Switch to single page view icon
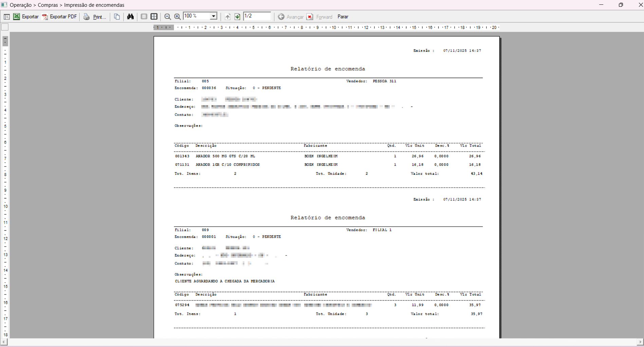644x347 pixels. (x=144, y=17)
